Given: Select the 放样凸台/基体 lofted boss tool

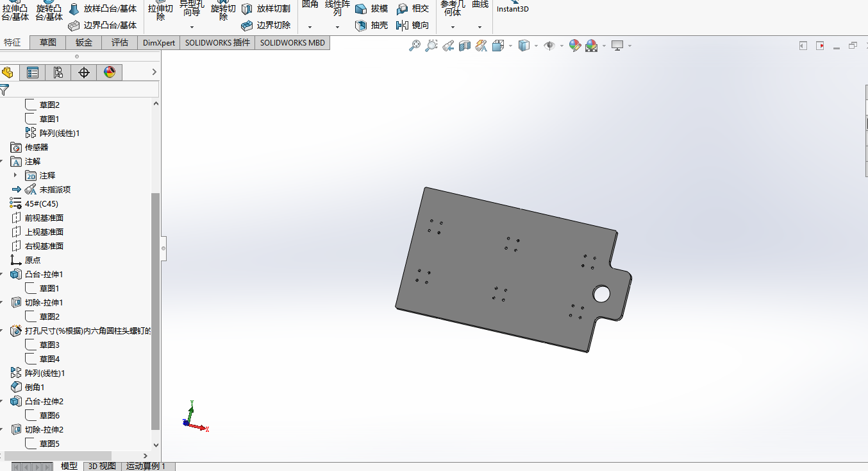Looking at the screenshot, I should pyautogui.click(x=102, y=8).
